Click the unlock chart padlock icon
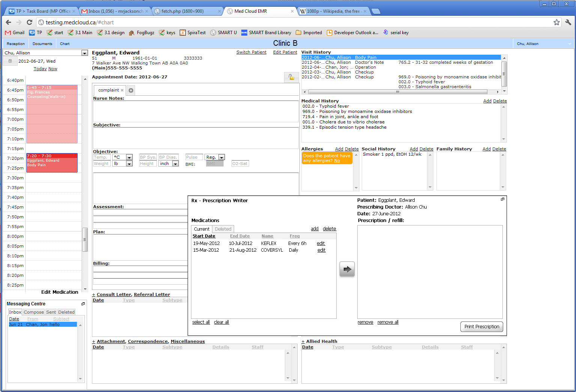Image resolution: width=576 pixels, height=392 pixels. pos(291,77)
